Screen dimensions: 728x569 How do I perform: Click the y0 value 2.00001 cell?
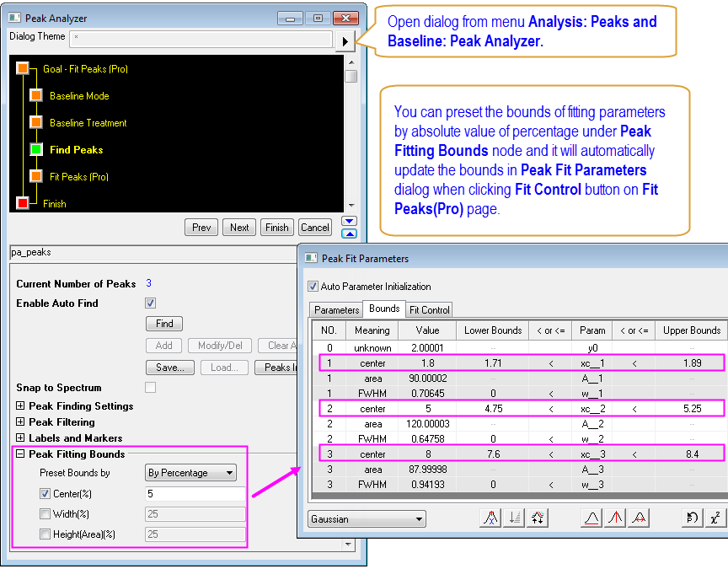[x=427, y=347]
